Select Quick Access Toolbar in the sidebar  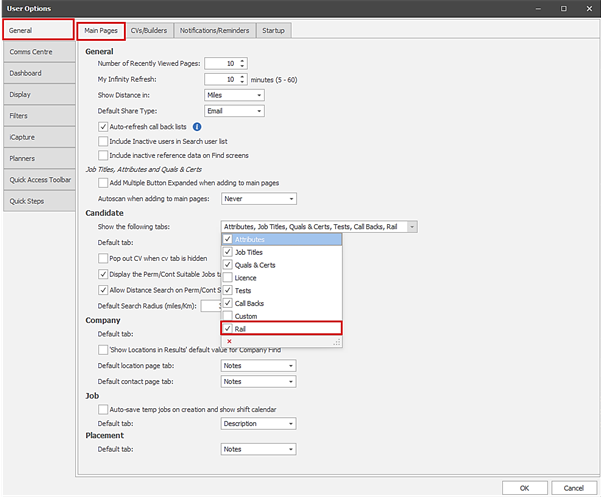39,180
